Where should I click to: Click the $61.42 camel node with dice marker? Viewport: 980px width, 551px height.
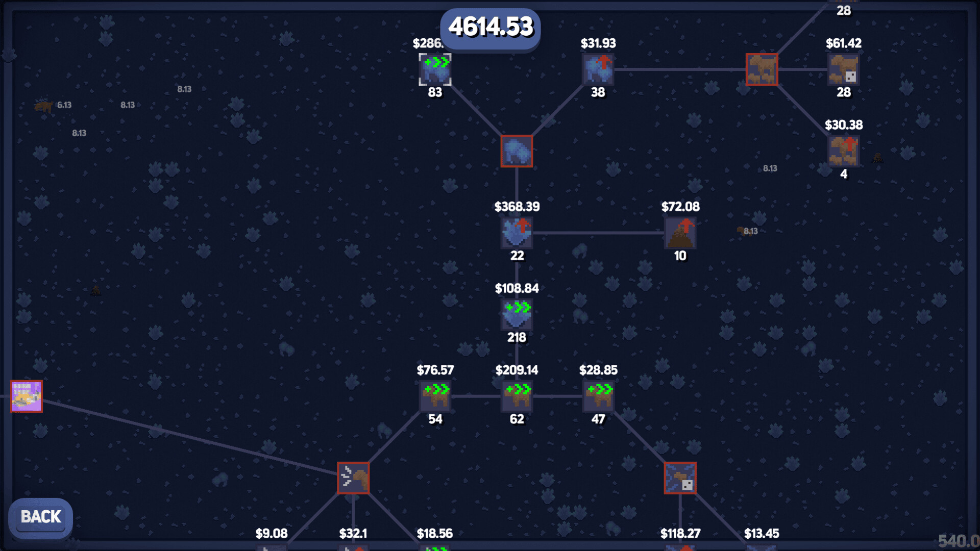pyautogui.click(x=843, y=70)
